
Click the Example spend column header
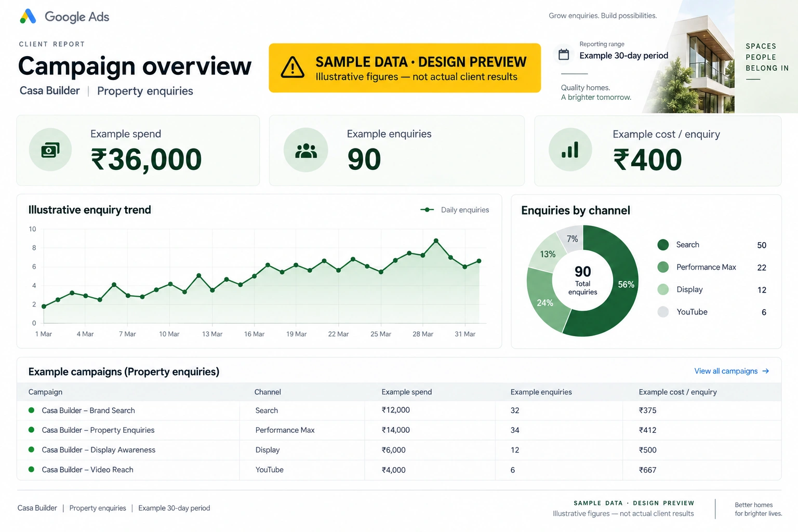(x=407, y=392)
